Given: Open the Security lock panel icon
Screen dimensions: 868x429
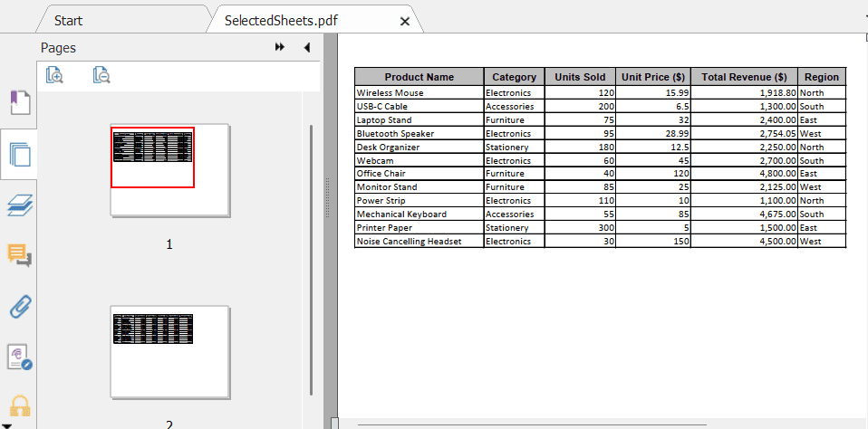Looking at the screenshot, I should 20,406.
